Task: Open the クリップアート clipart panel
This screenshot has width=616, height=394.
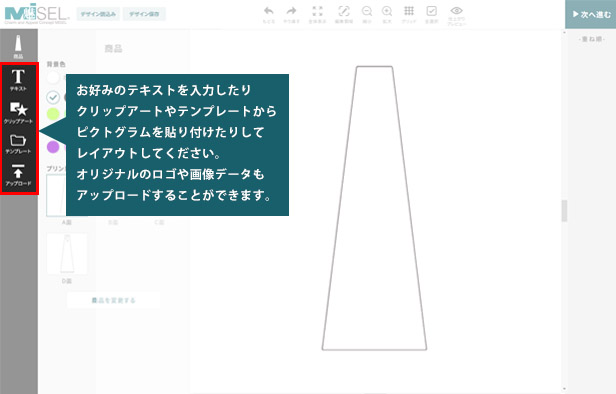Action: coord(18,113)
